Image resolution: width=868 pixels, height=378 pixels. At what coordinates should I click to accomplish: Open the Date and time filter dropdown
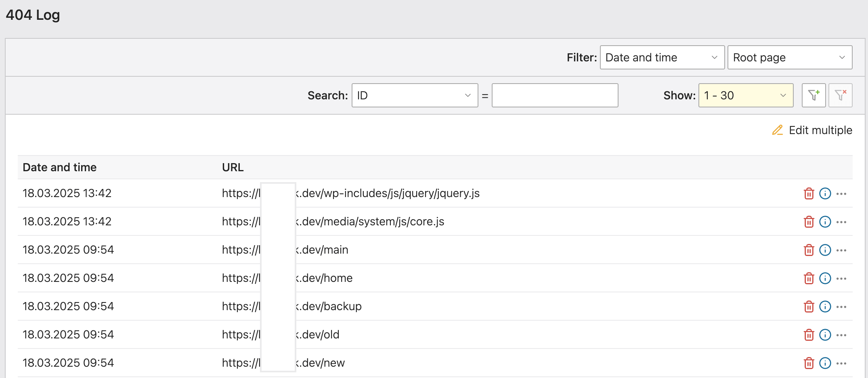[x=662, y=57]
